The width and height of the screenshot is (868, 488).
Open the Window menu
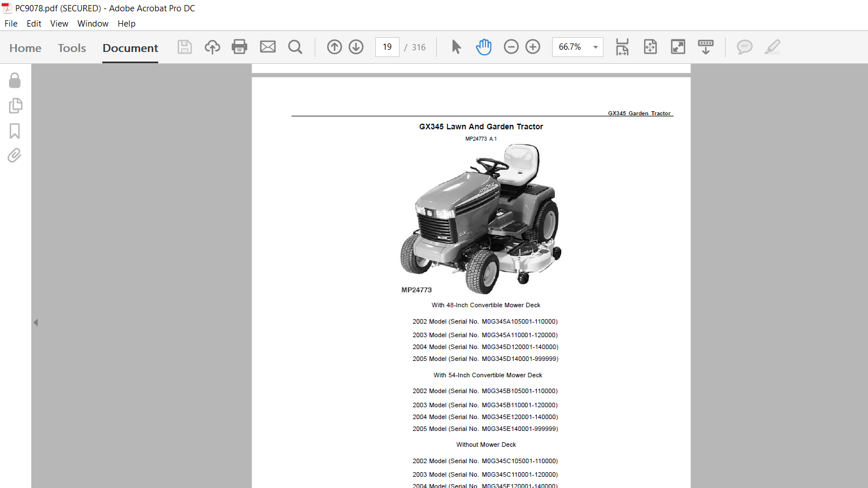[93, 24]
